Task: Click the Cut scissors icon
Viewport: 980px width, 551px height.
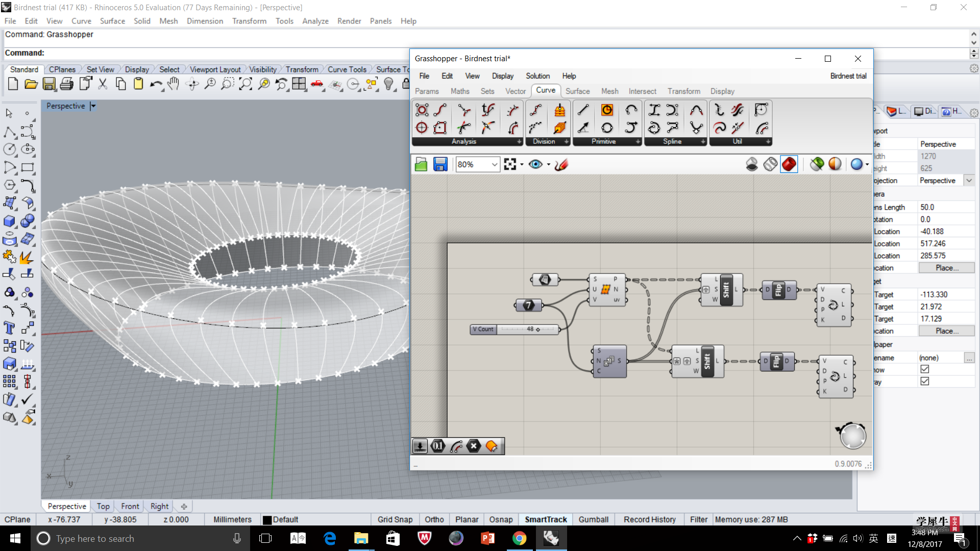Action: 103,84
